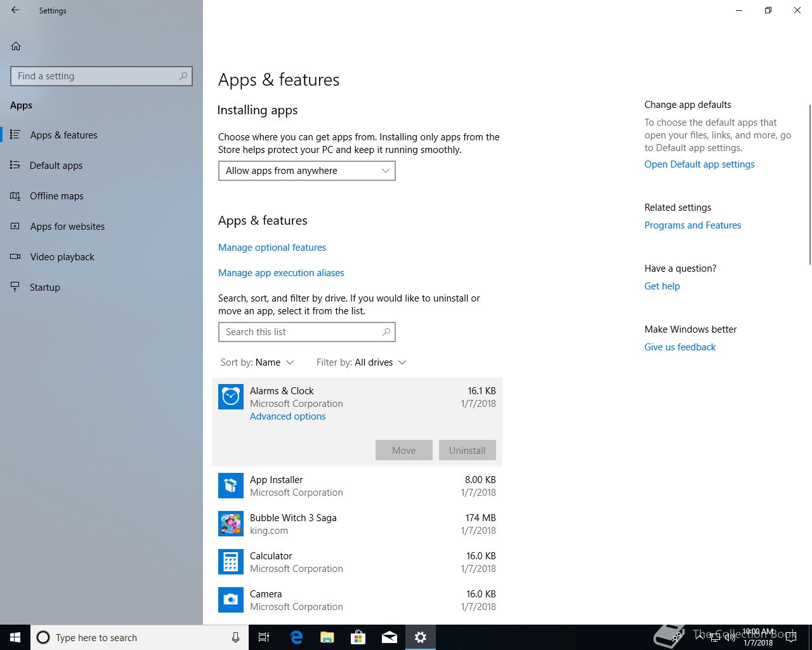The image size is (812, 650).
Task: Open Apps for websites page
Action: click(101, 227)
